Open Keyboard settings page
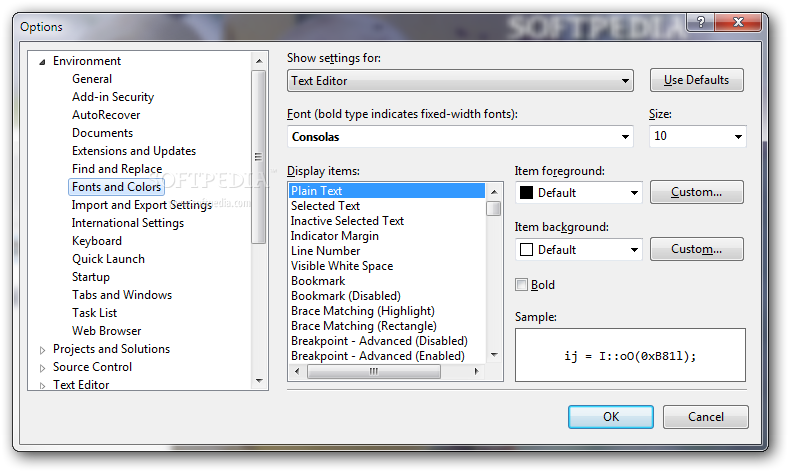 pos(97,242)
